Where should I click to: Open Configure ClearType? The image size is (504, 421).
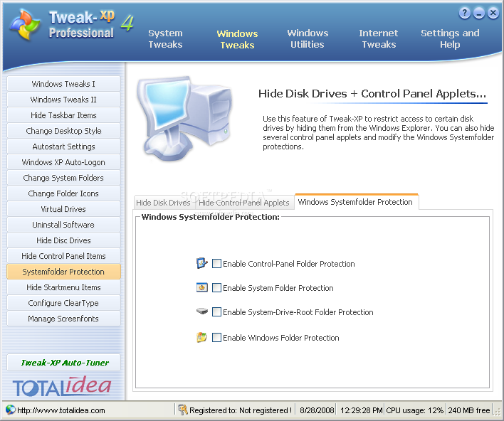pyautogui.click(x=63, y=303)
